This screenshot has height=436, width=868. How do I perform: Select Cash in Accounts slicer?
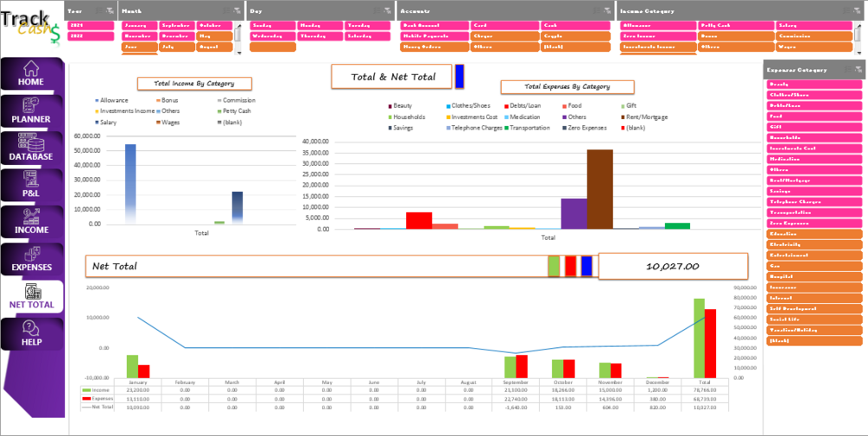click(x=576, y=25)
